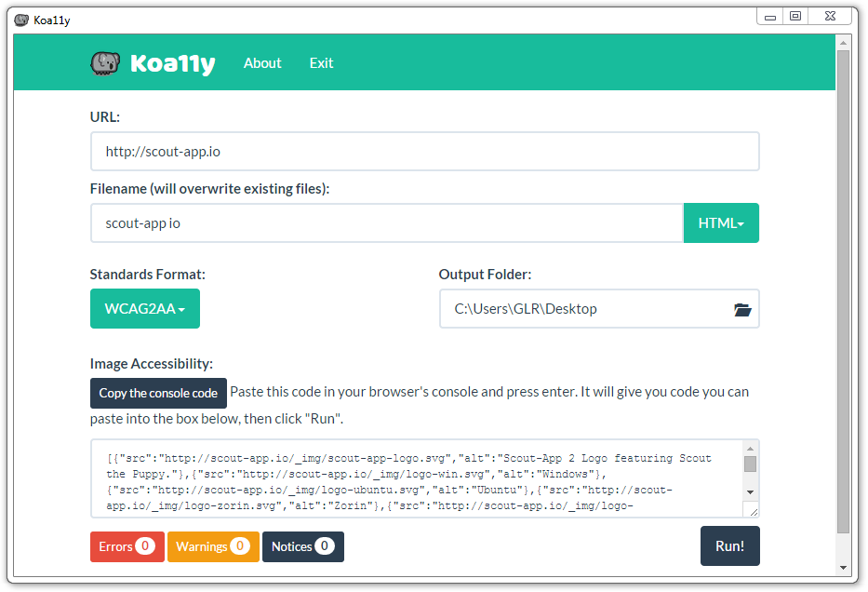Open the About menu item
868x592 pixels.
261,62
